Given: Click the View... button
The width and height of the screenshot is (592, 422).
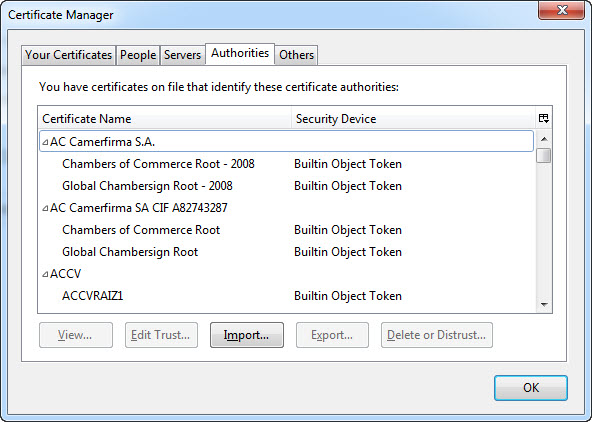Looking at the screenshot, I should pyautogui.click(x=76, y=335).
